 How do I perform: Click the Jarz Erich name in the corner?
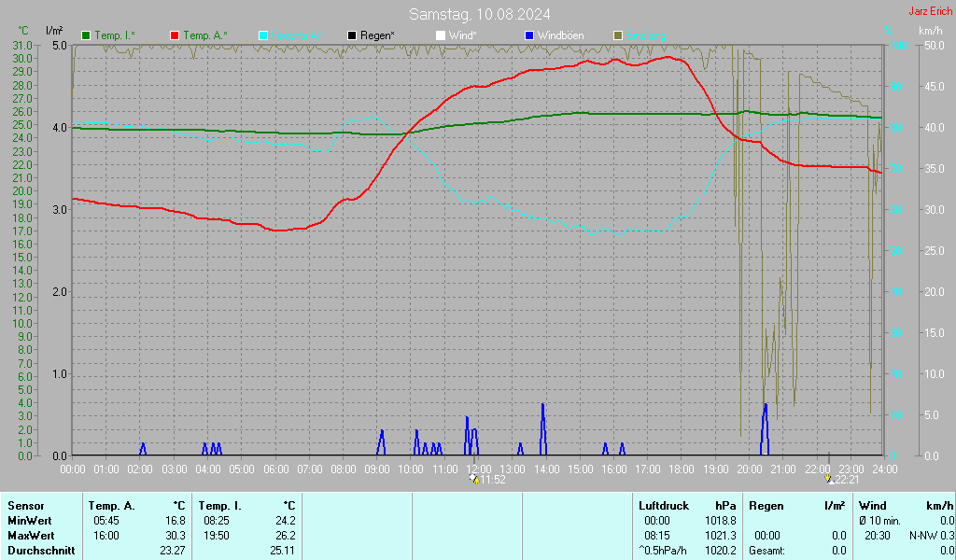931,11
